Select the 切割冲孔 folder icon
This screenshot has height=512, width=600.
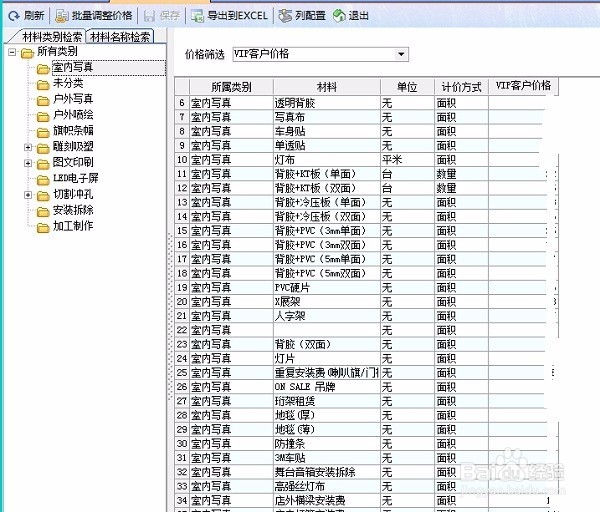point(43,196)
